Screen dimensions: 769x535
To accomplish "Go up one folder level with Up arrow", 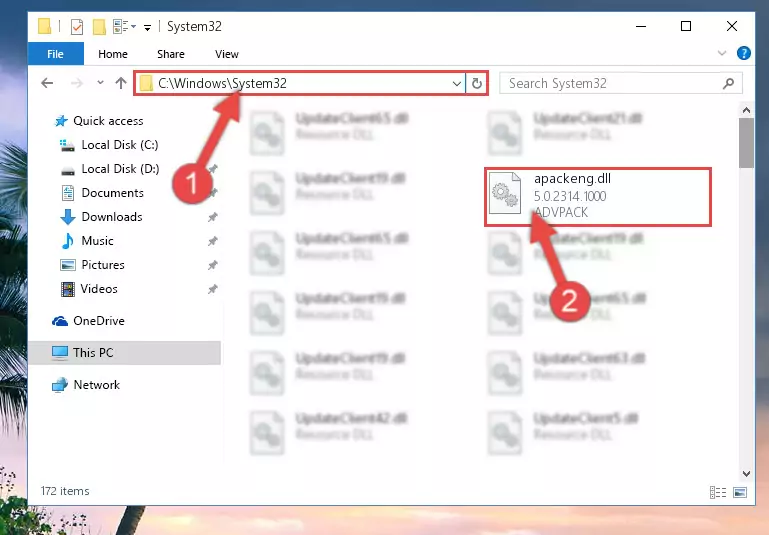I will (121, 83).
